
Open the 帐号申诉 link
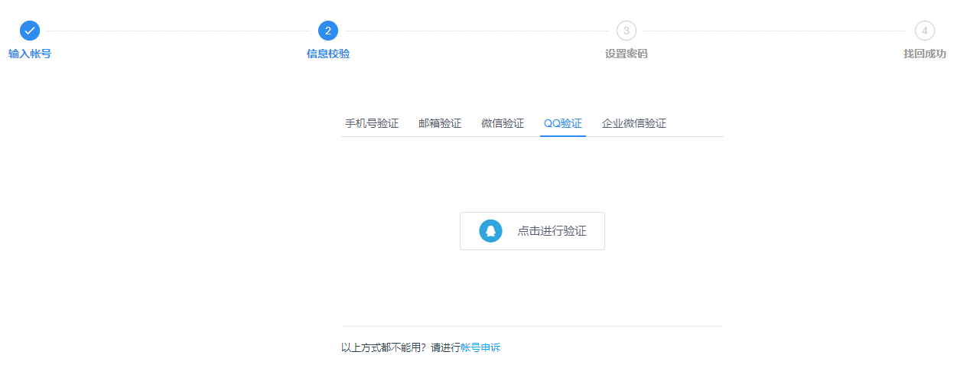(x=480, y=347)
